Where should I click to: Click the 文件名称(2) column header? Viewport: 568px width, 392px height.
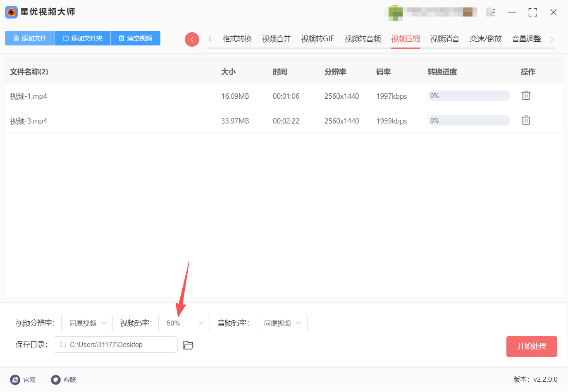[x=29, y=72]
